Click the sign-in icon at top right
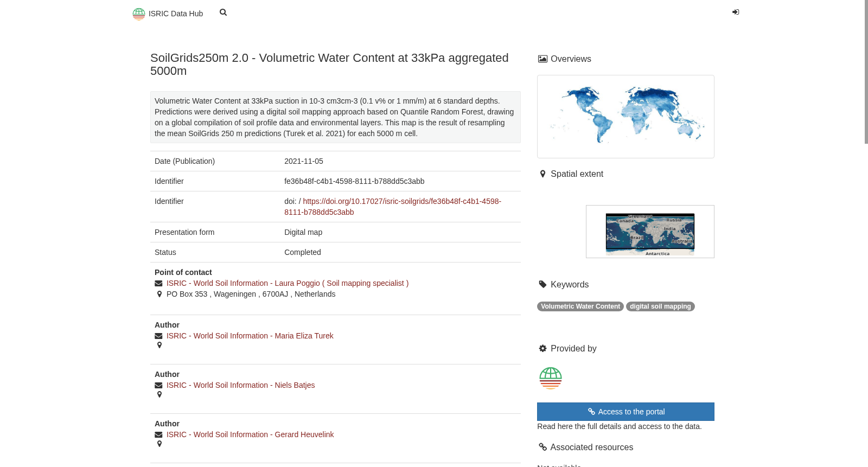This screenshot has width=868, height=467. 736,12
